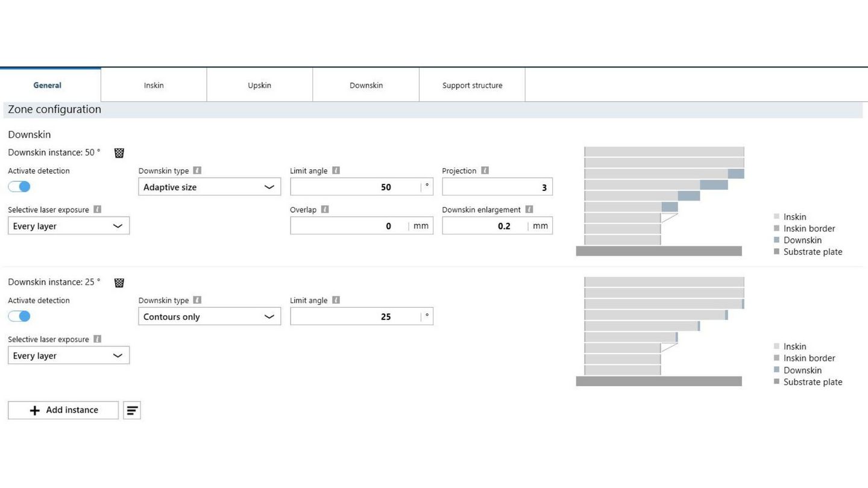Image resolution: width=868 pixels, height=488 pixels.
Task: Click the Limit angle field showing 25
Action: coord(356,316)
